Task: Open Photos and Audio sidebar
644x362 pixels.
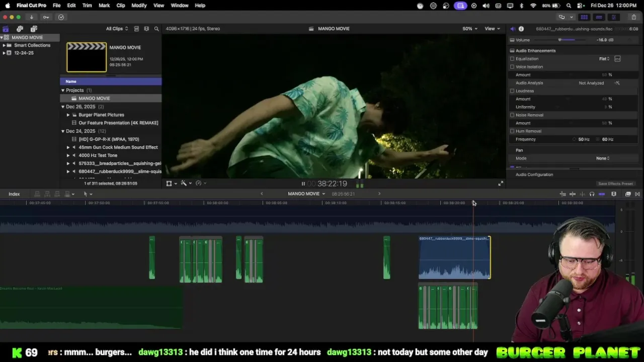Action: [x=20, y=29]
